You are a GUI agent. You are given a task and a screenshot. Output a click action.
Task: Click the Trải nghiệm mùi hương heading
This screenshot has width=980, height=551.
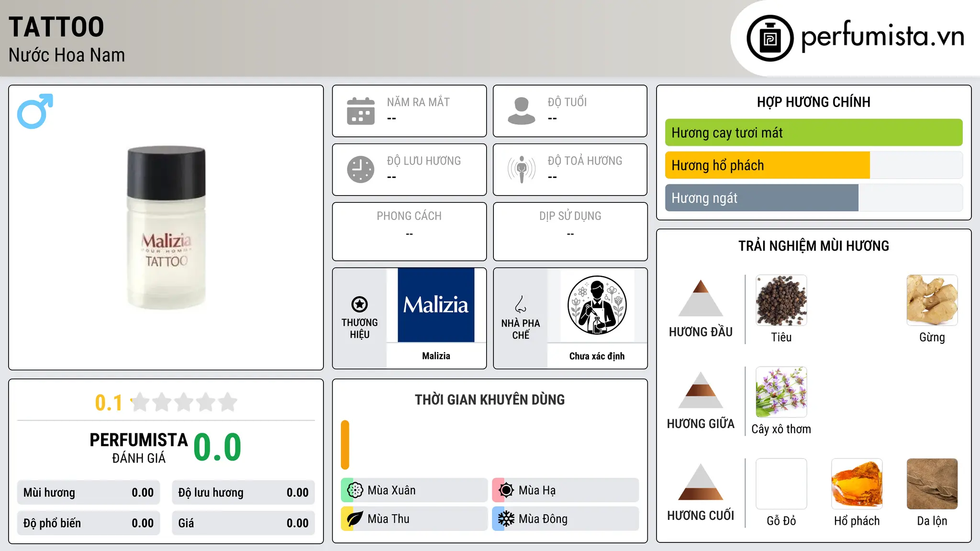pyautogui.click(x=813, y=246)
